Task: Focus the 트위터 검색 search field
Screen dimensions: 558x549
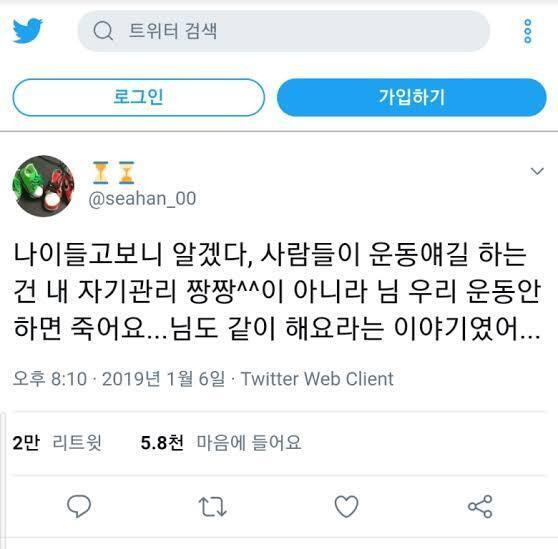Action: tap(284, 31)
